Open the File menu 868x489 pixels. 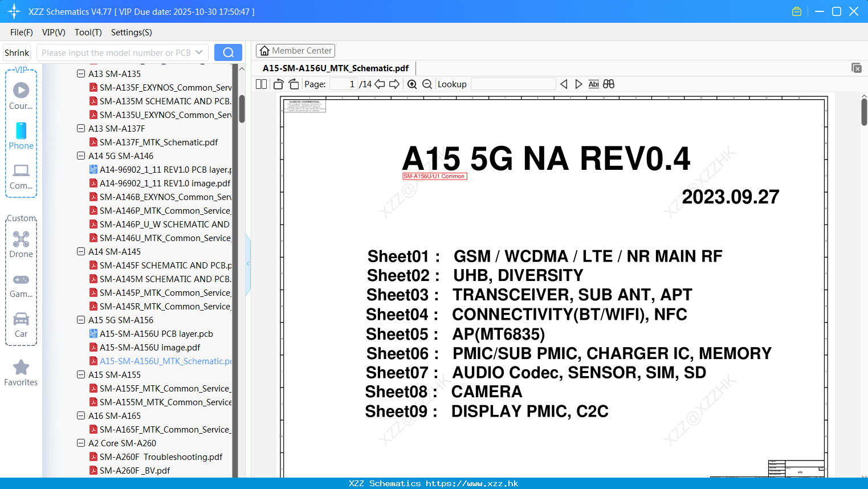22,32
